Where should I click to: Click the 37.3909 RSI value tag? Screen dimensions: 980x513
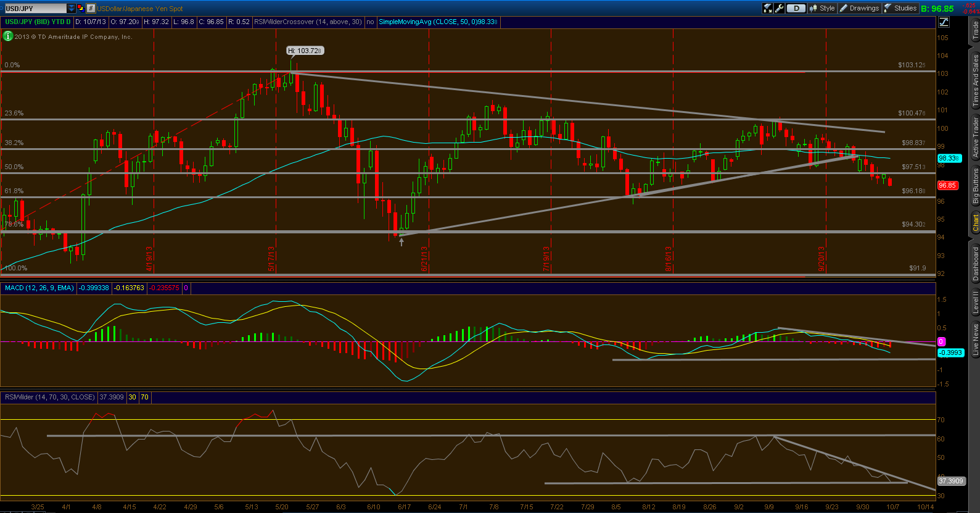(950, 481)
